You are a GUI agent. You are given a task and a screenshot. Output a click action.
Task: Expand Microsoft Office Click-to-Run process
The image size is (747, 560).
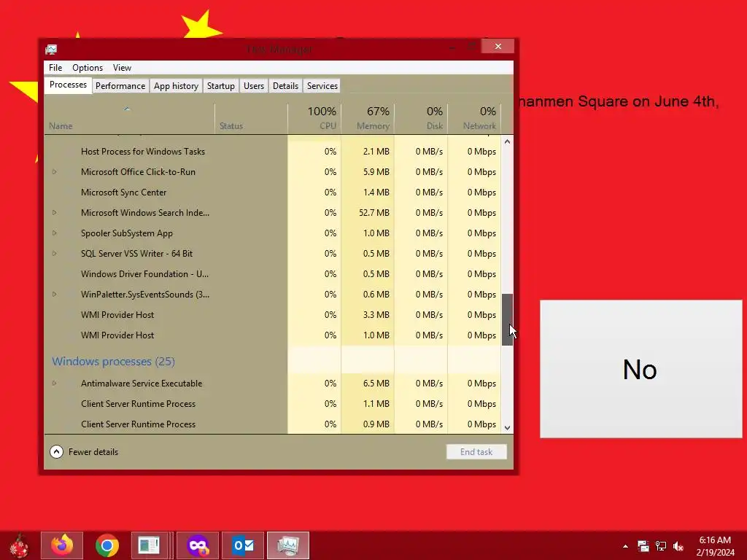[54, 172]
